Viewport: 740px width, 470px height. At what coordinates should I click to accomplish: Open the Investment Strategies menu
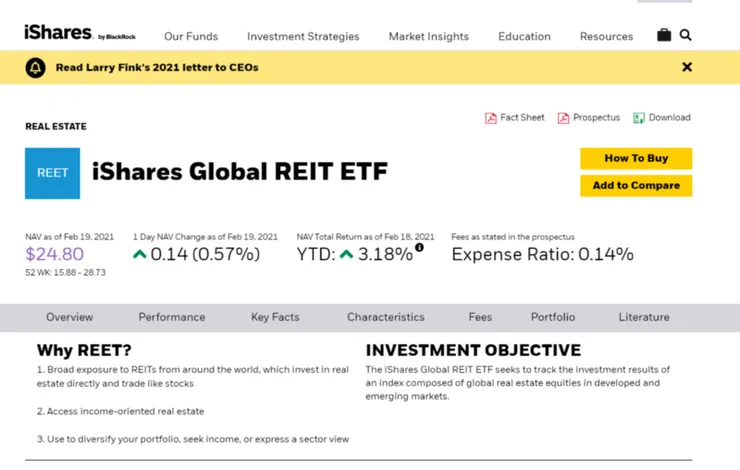303,36
